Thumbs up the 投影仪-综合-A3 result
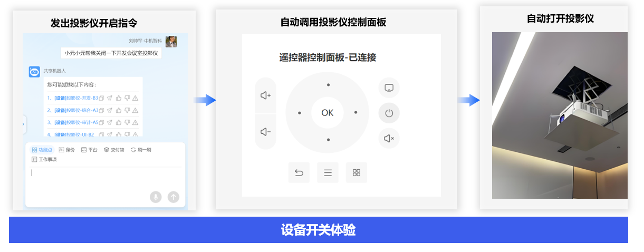The height and width of the screenshot is (252, 644). pos(119,110)
